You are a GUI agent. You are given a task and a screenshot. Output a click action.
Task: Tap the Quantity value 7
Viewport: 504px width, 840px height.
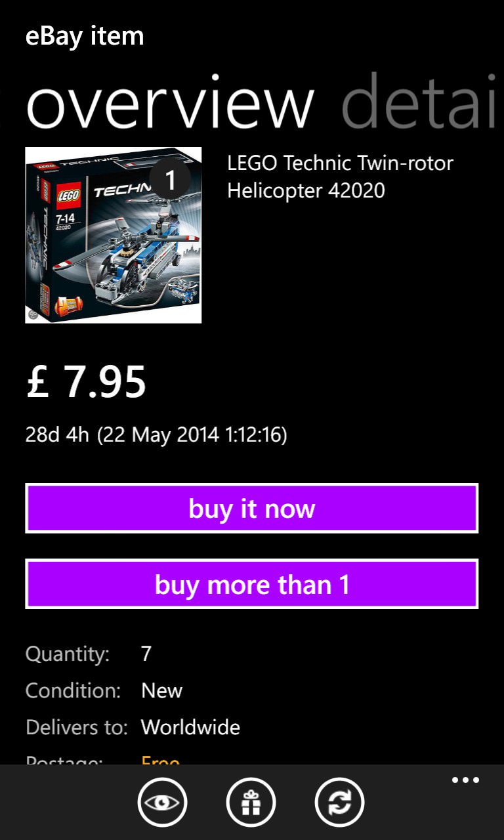point(146,654)
